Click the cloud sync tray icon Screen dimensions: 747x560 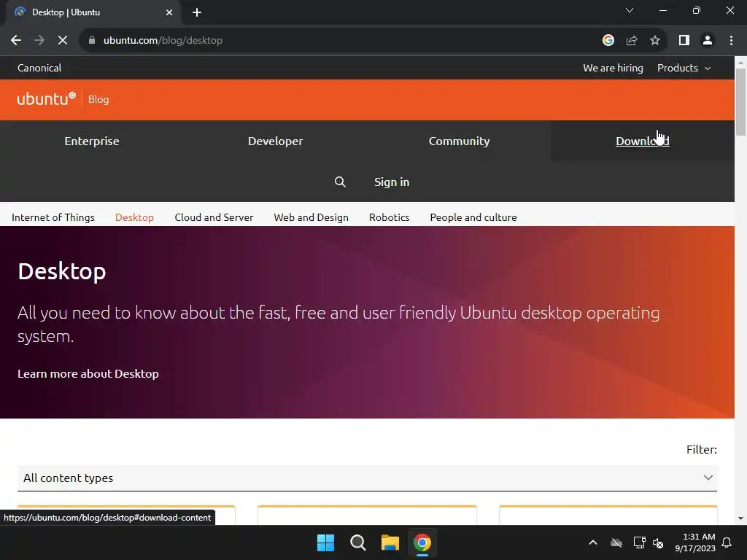(616, 542)
